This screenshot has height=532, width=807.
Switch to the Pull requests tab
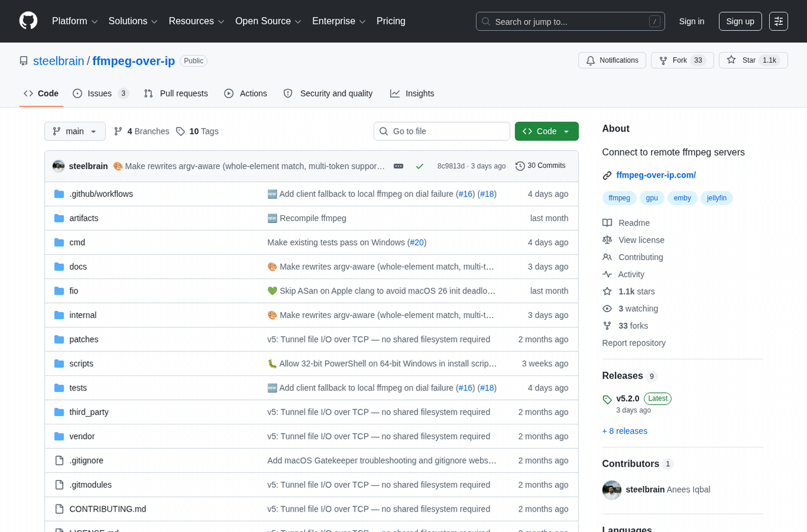click(x=176, y=93)
